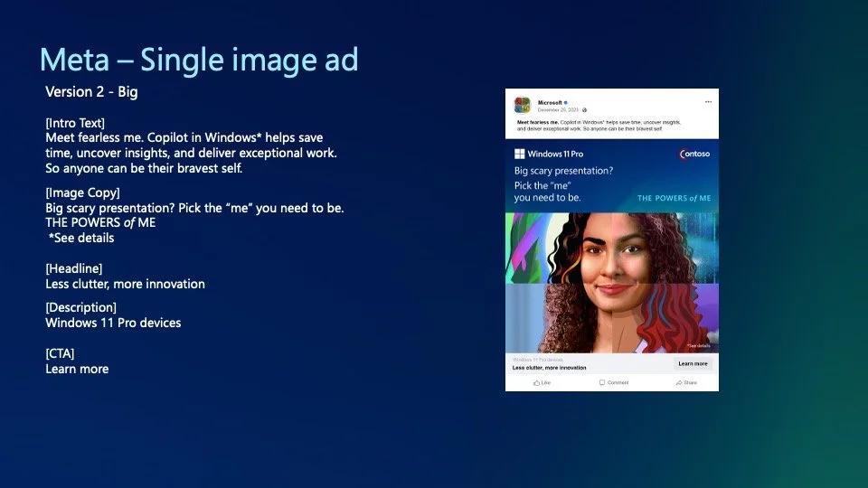The height and width of the screenshot is (488, 868).
Task: Click the blue verified badge next to Microsoft
Action: (565, 102)
